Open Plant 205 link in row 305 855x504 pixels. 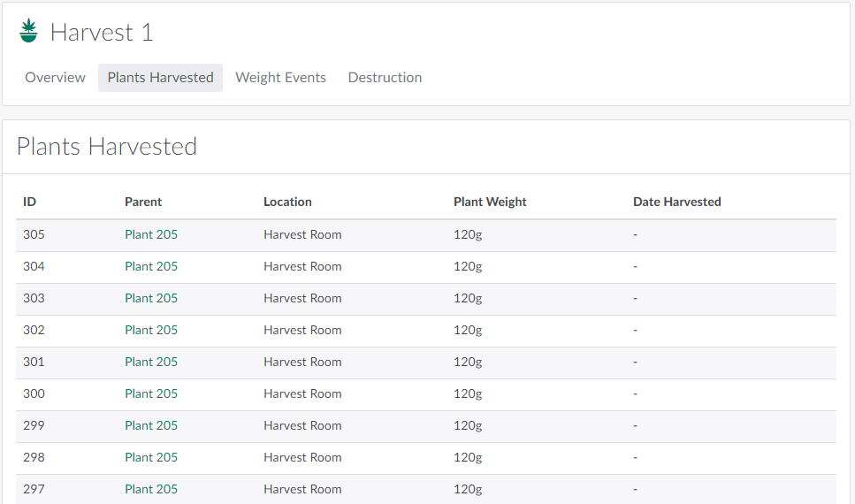click(151, 234)
